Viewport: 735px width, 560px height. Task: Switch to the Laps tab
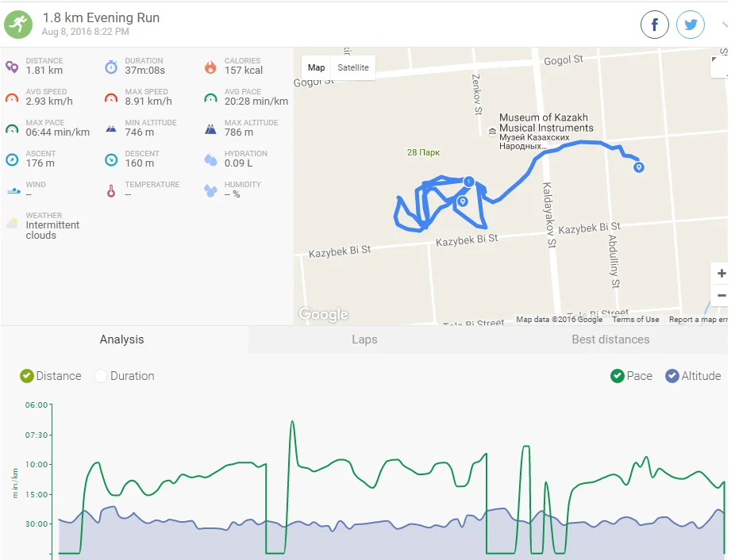pos(364,339)
